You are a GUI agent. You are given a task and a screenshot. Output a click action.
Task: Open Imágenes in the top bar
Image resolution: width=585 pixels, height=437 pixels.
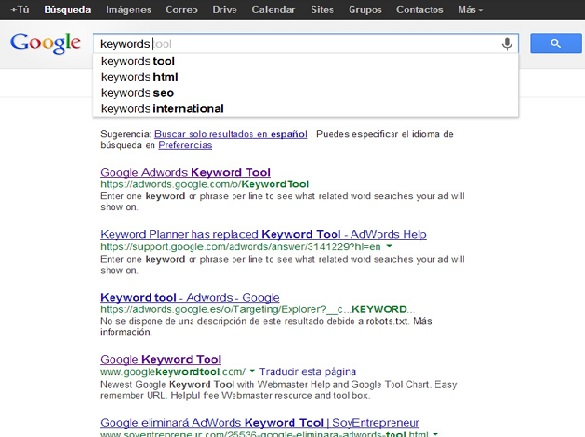point(129,10)
